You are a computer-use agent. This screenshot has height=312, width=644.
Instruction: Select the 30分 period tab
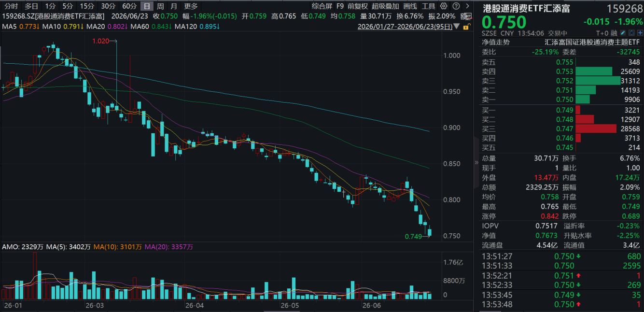(108, 6)
